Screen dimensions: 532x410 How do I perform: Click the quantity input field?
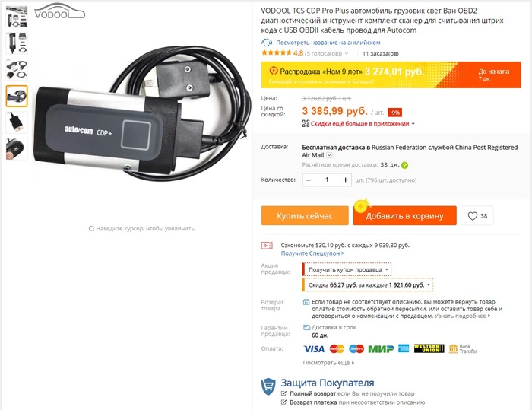pos(327,180)
